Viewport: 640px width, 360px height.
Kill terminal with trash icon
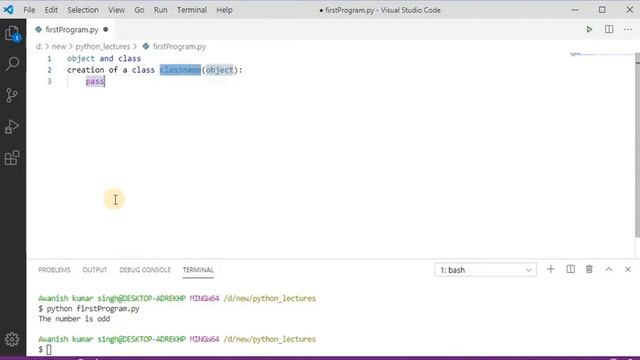(589, 269)
